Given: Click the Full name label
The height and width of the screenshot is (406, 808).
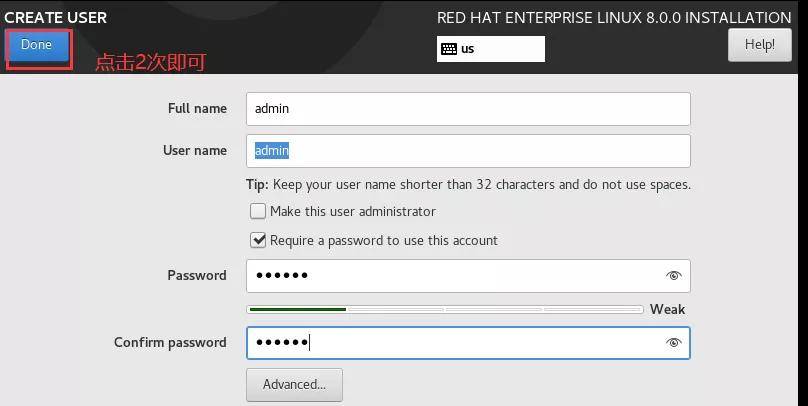Looking at the screenshot, I should pos(197,108).
